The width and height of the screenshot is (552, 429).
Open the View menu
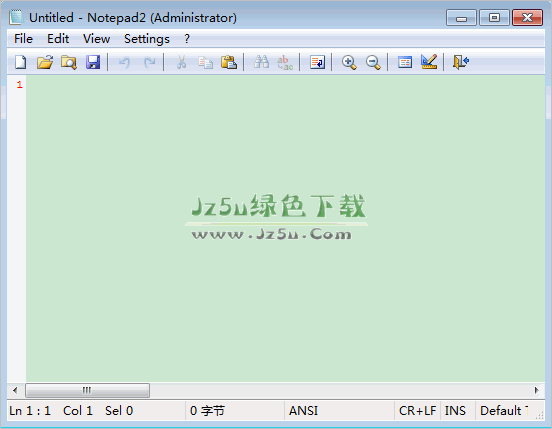[96, 39]
